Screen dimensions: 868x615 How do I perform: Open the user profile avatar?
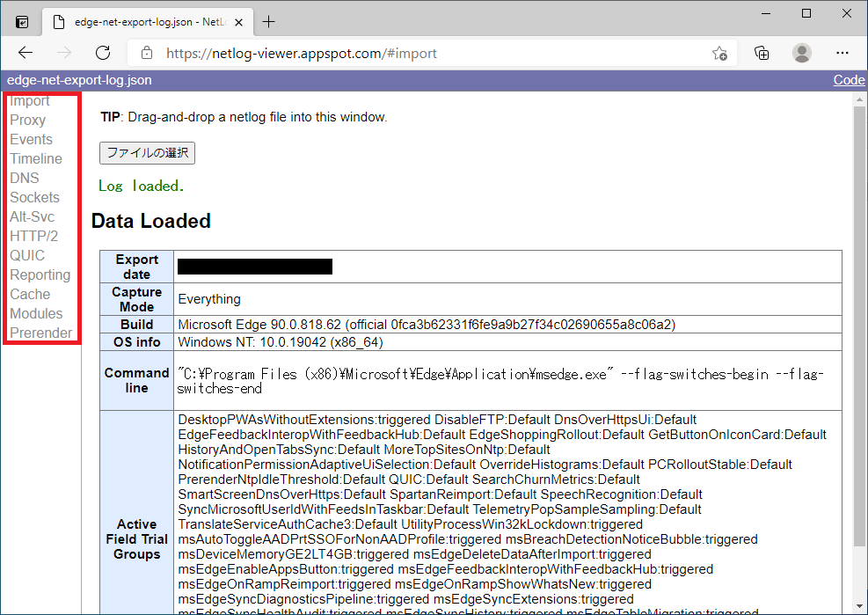[801, 53]
